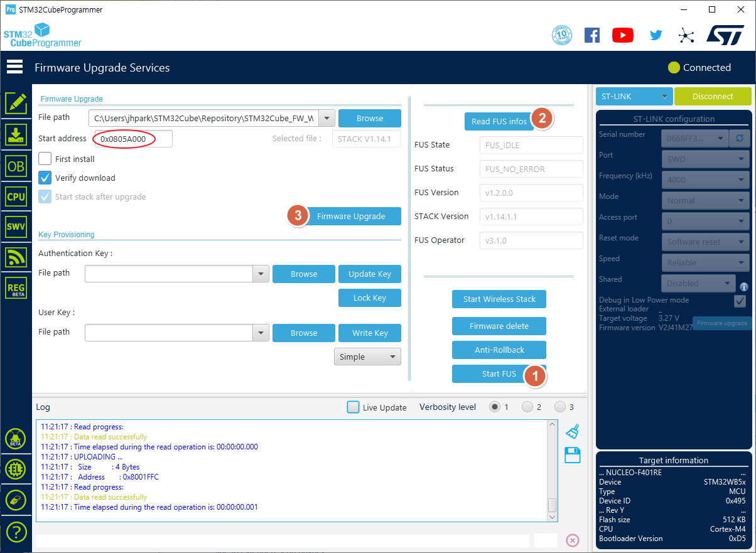Click the ST logo
This screenshot has height=553, width=756.
[x=725, y=35]
